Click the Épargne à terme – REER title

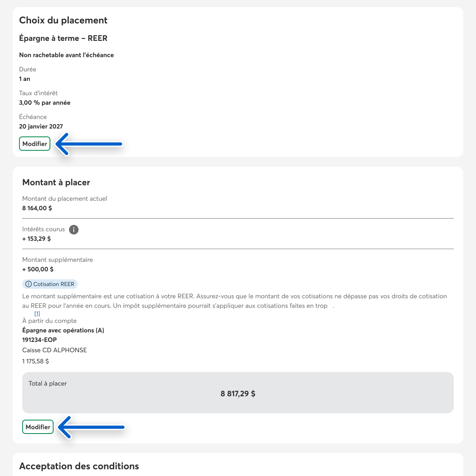(x=63, y=38)
